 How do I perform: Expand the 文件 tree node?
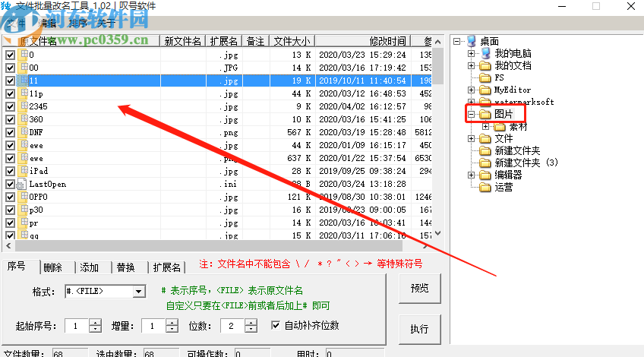tap(471, 138)
